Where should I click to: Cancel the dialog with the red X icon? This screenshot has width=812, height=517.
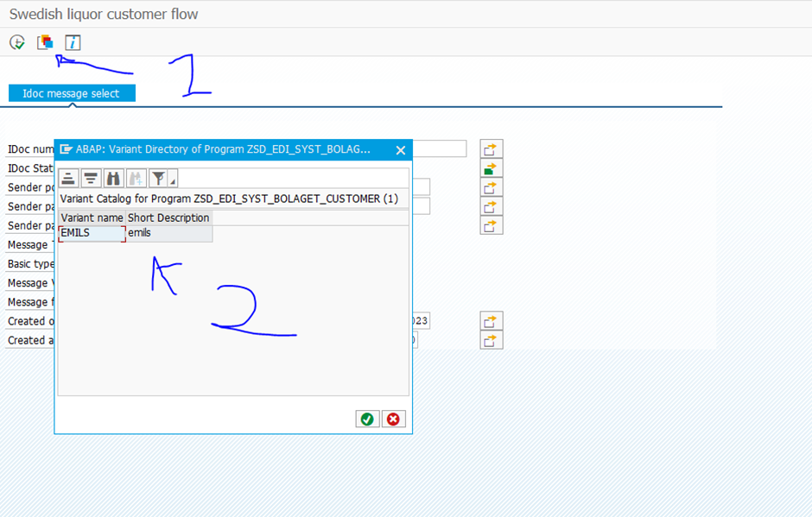pyautogui.click(x=393, y=419)
